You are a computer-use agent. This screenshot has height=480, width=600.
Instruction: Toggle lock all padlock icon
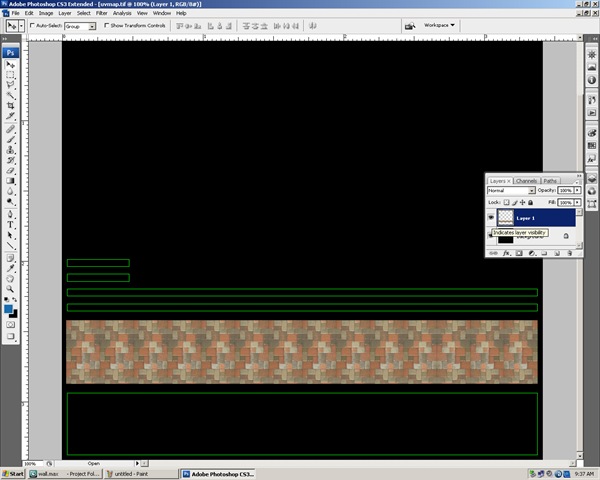click(x=530, y=202)
